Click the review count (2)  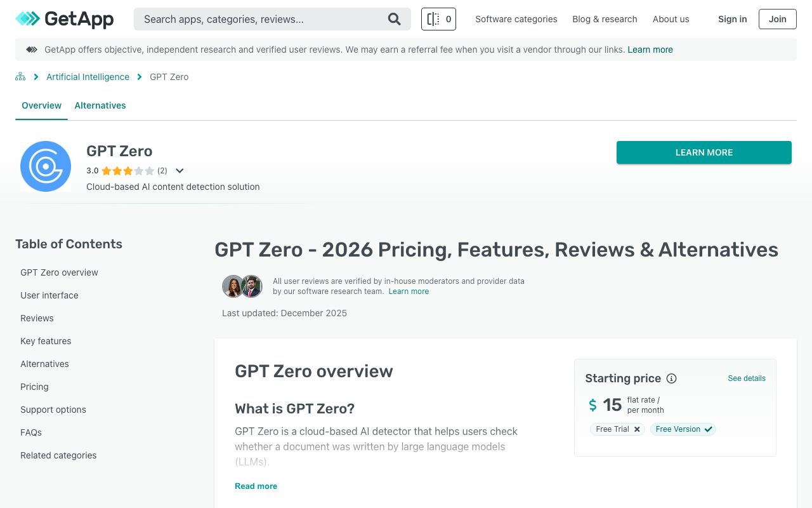pos(162,171)
